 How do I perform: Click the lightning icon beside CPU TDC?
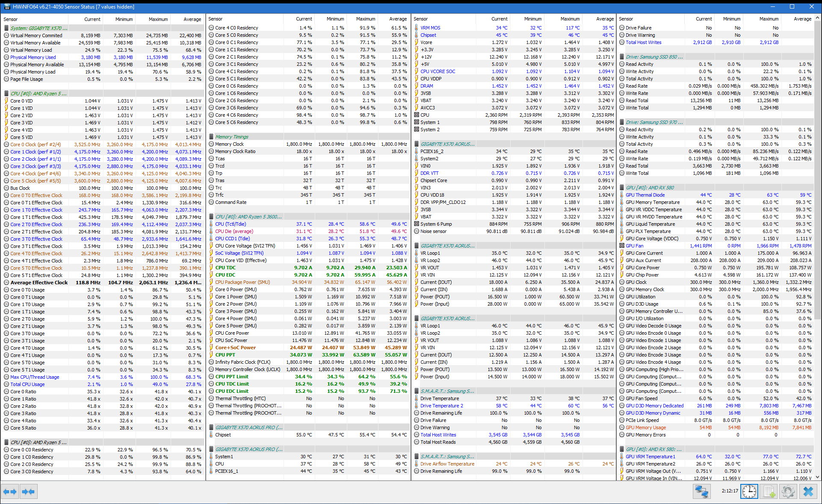(211, 268)
